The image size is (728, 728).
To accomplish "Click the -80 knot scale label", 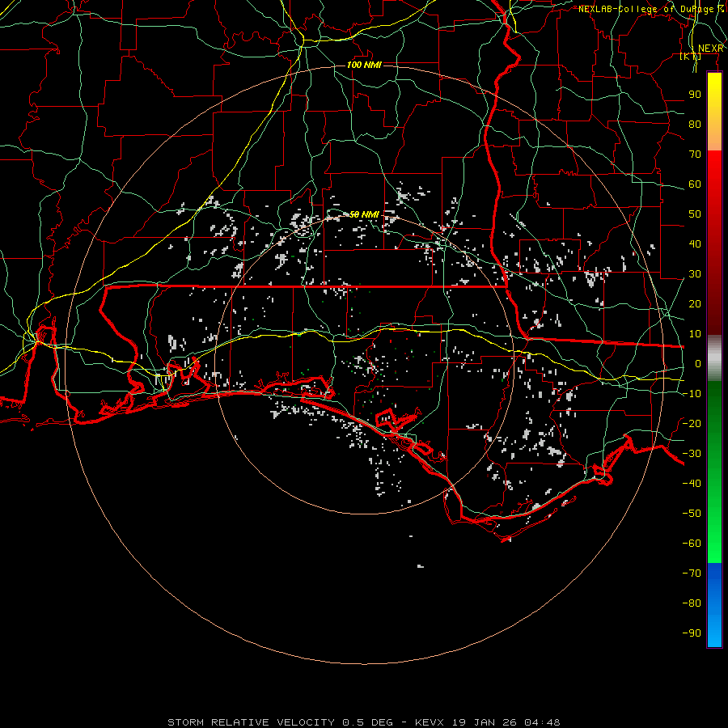I will tap(692, 603).
